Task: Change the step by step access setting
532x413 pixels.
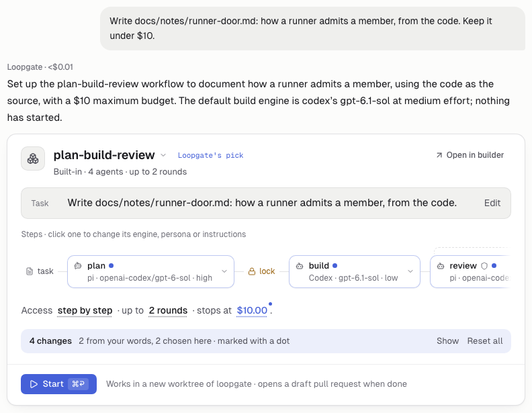Action: 85,311
